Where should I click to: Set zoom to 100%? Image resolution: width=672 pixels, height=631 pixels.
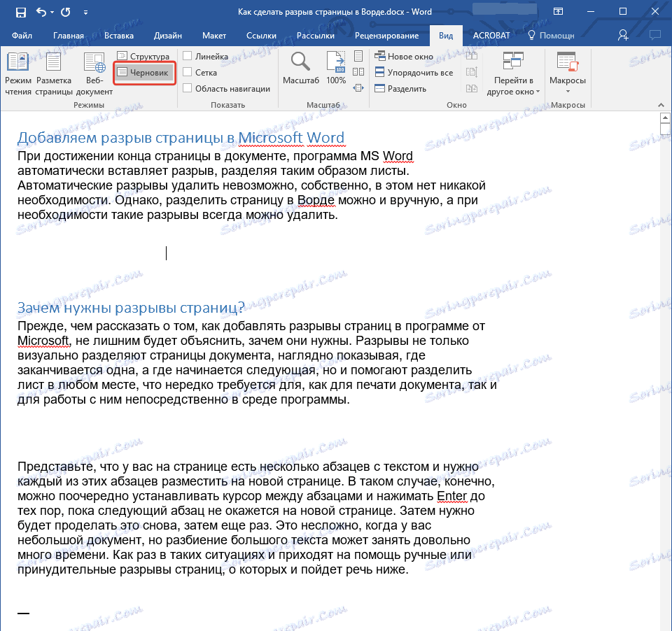pos(336,68)
